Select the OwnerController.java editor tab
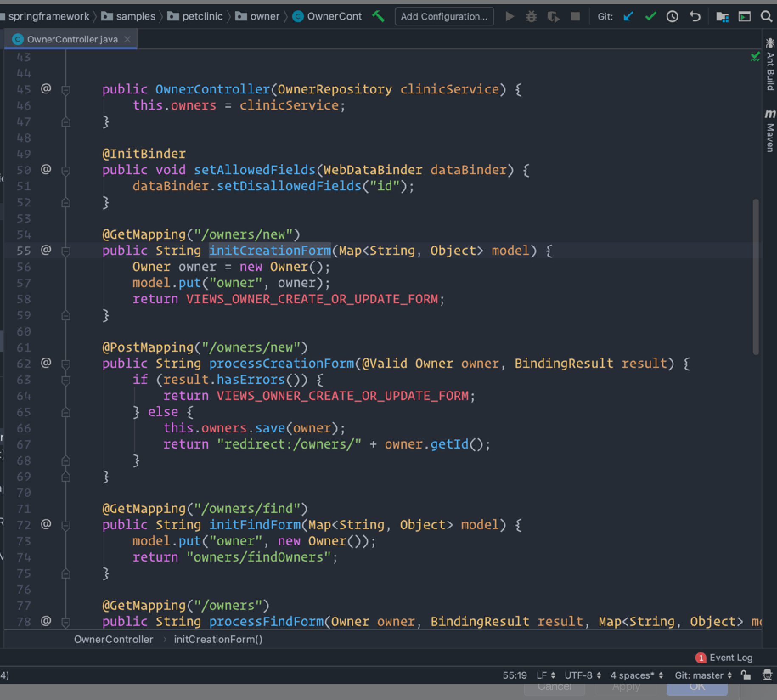777x700 pixels. point(71,39)
